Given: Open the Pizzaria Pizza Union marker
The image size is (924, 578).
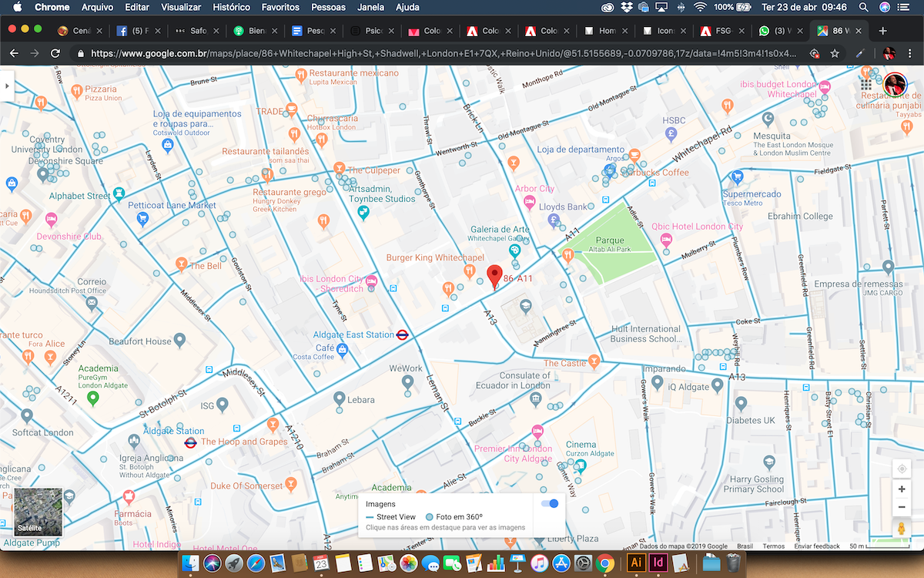Looking at the screenshot, I should (76, 91).
